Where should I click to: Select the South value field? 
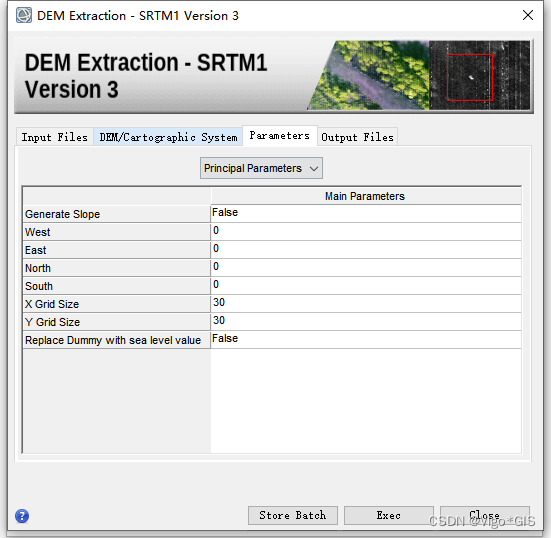coord(366,285)
